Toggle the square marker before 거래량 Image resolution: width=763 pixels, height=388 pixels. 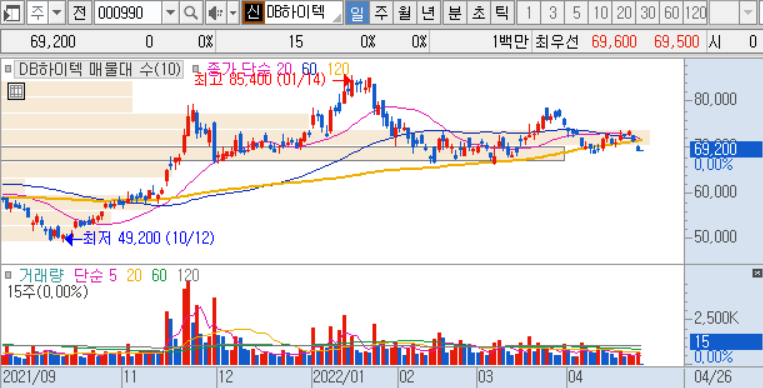[7, 275]
